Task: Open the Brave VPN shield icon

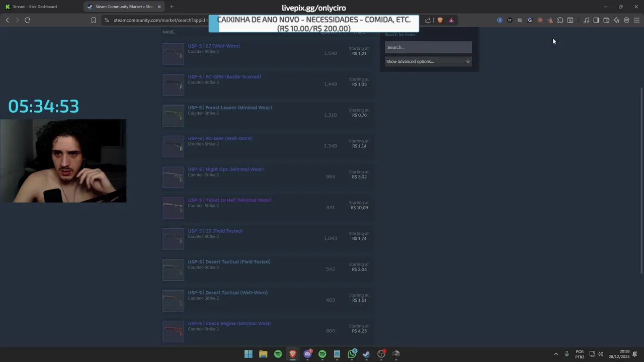Action: pos(626,20)
